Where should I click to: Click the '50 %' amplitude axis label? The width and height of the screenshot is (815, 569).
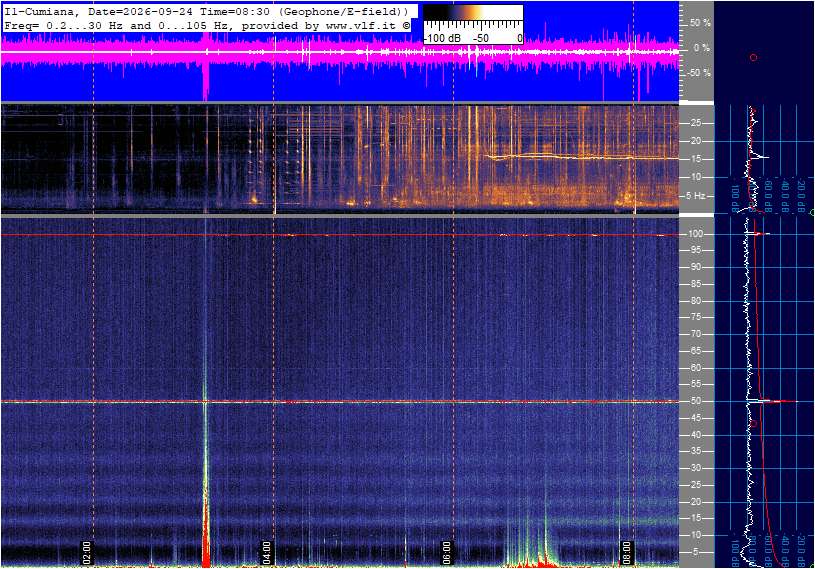pos(700,23)
